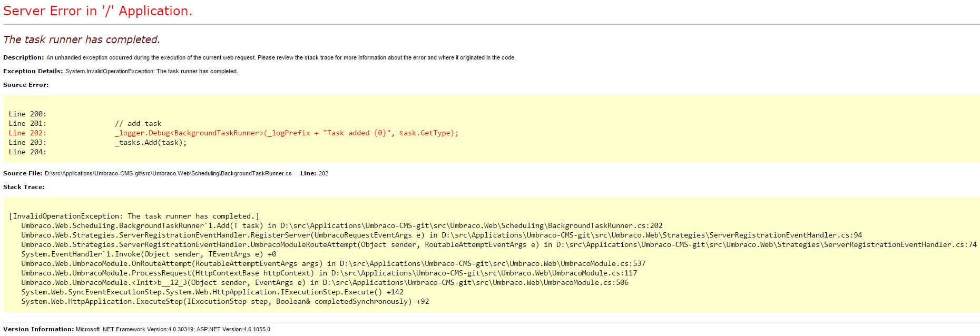Click the "_tasks.Add(task);" code on Line 203

coord(151,142)
